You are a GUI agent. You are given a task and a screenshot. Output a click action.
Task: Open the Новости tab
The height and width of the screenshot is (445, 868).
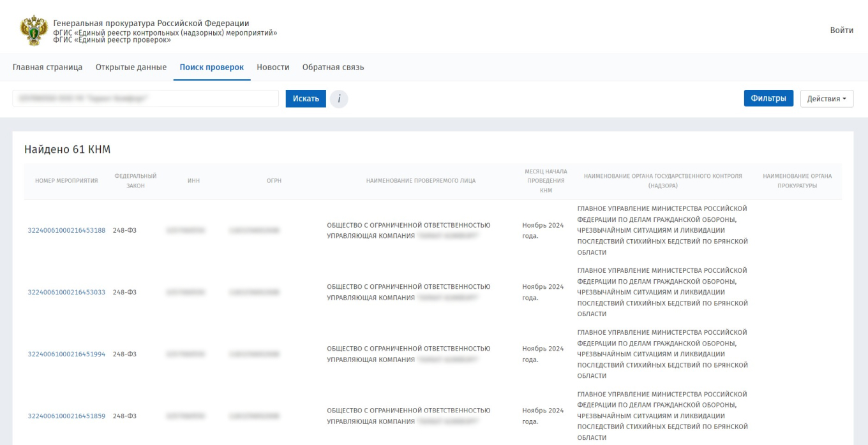[273, 68]
